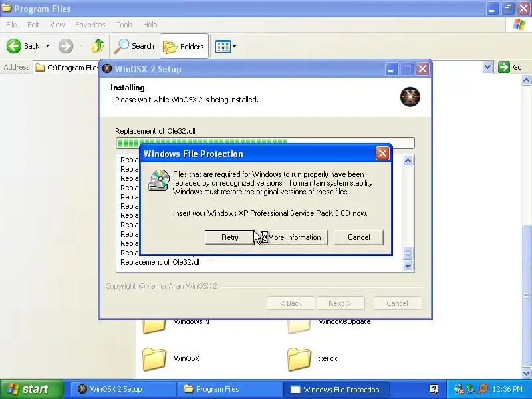This screenshot has height=399, width=532.
Task: Select the last 'Replacement of Ole32.dll' log row
Action: [160, 262]
